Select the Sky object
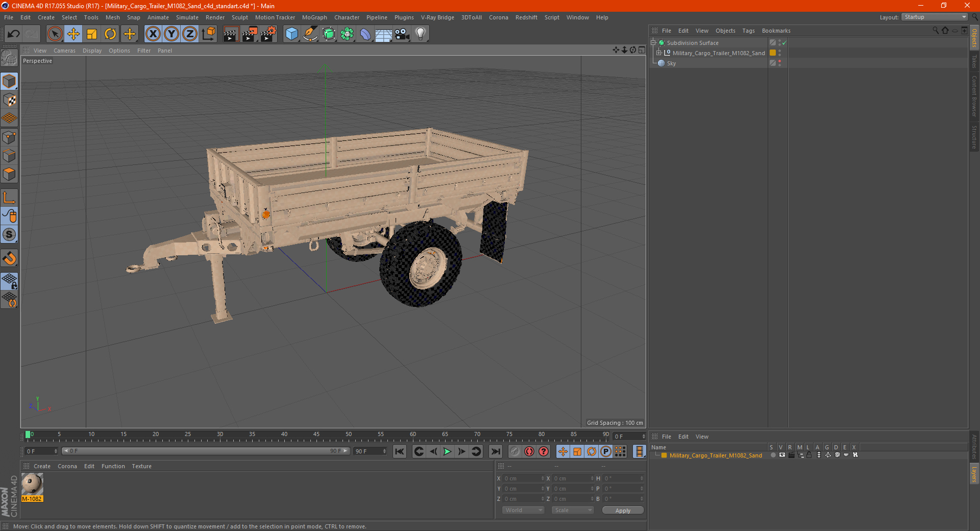980x531 pixels. pos(671,63)
